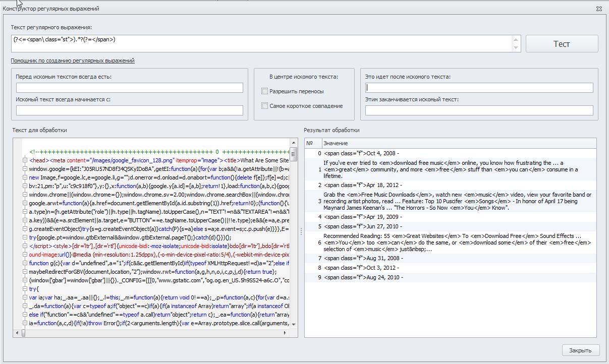
Task: Toggle fold marker on the new Image line
Action: [x=25, y=177]
